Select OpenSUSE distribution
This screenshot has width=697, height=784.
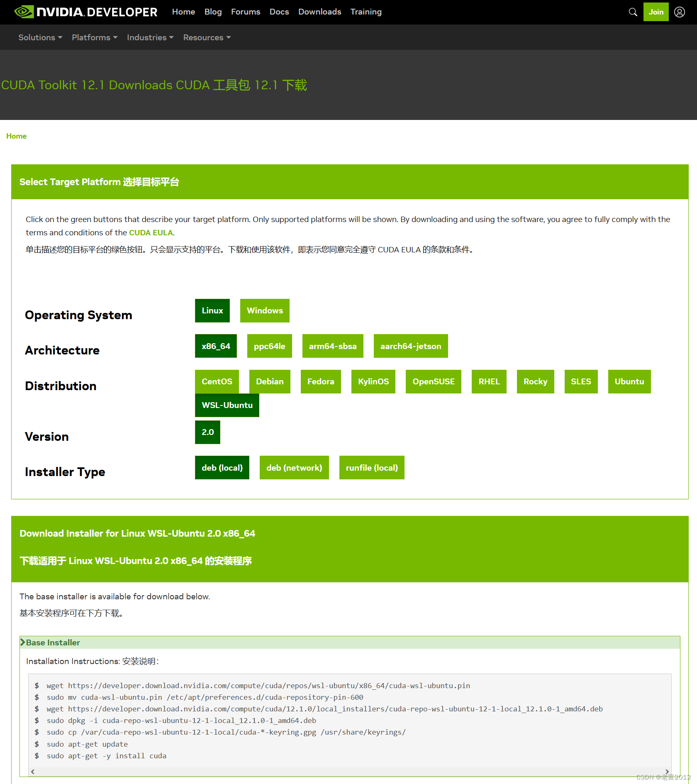pyautogui.click(x=434, y=381)
